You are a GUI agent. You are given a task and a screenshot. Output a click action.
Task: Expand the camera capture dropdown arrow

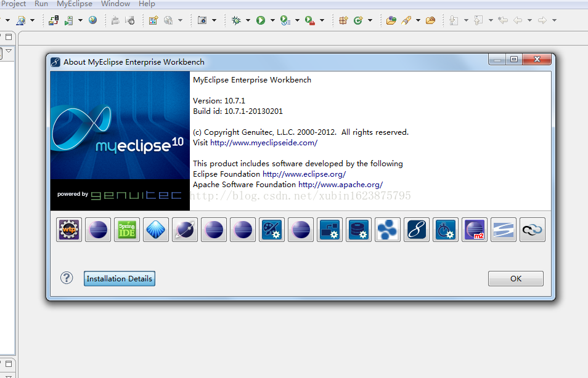tap(214, 20)
